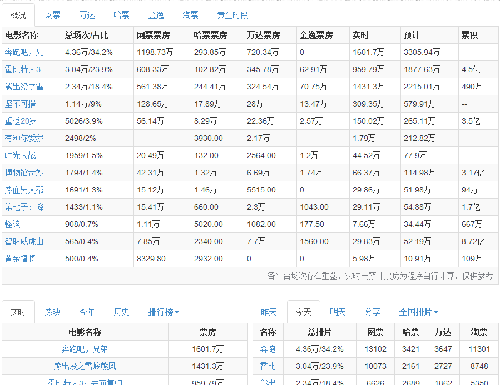Switch to the 明天 tab
The width and height of the screenshot is (500, 385).
pyautogui.click(x=337, y=312)
